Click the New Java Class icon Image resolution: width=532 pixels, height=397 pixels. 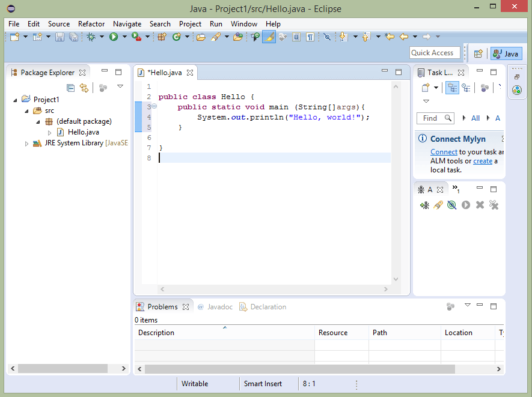(x=176, y=37)
